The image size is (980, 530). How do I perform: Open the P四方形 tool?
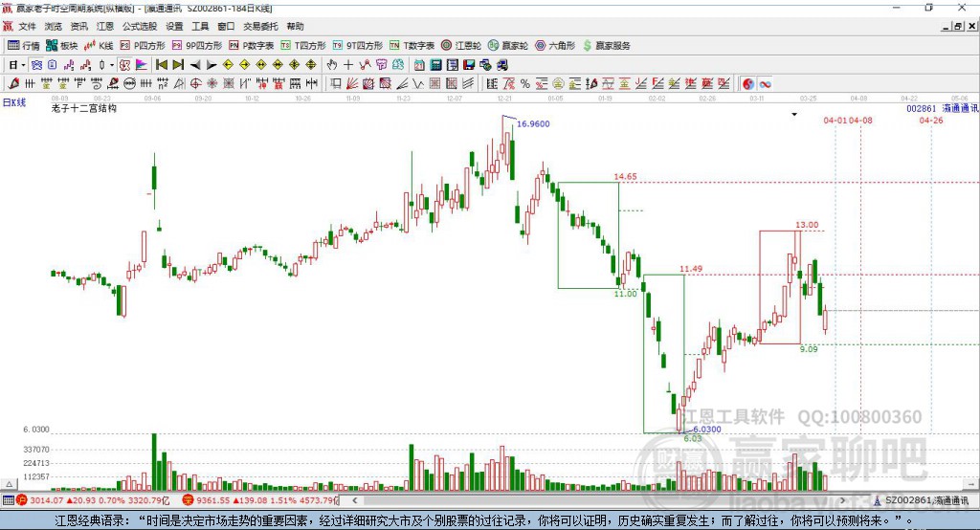143,46
